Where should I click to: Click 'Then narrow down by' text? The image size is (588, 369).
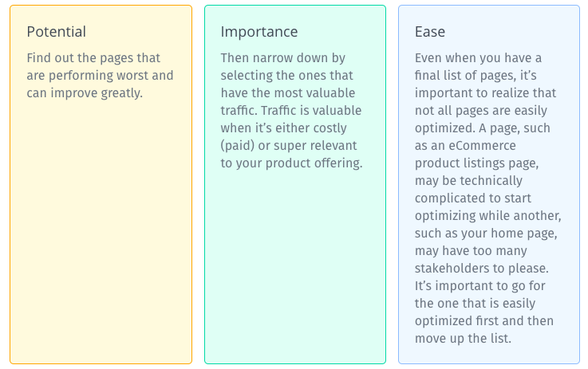(282, 58)
